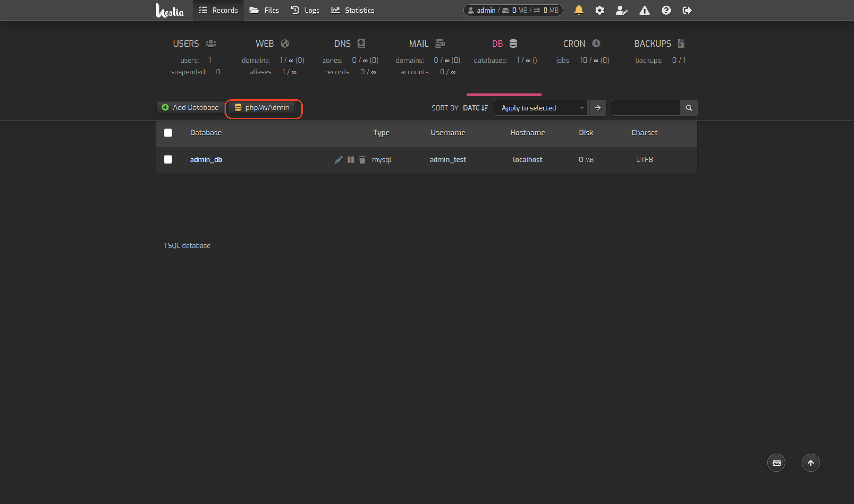Open the Files menu
The width and height of the screenshot is (854, 504).
(x=264, y=10)
